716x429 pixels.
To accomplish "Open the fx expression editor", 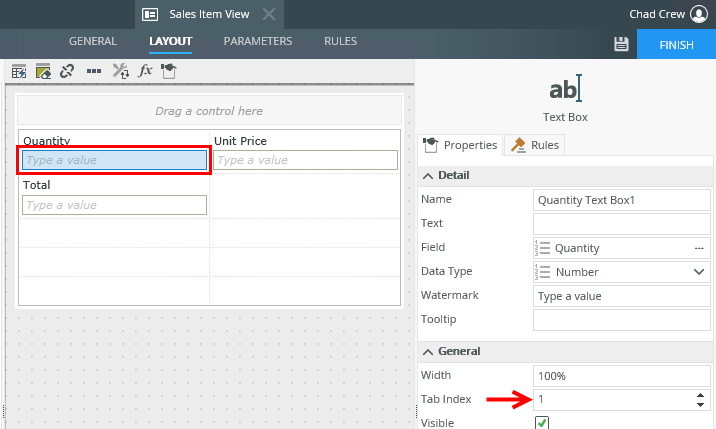I will coord(145,71).
